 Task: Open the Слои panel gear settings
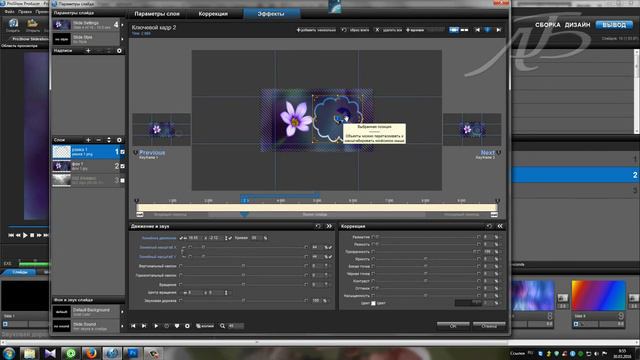119,140
